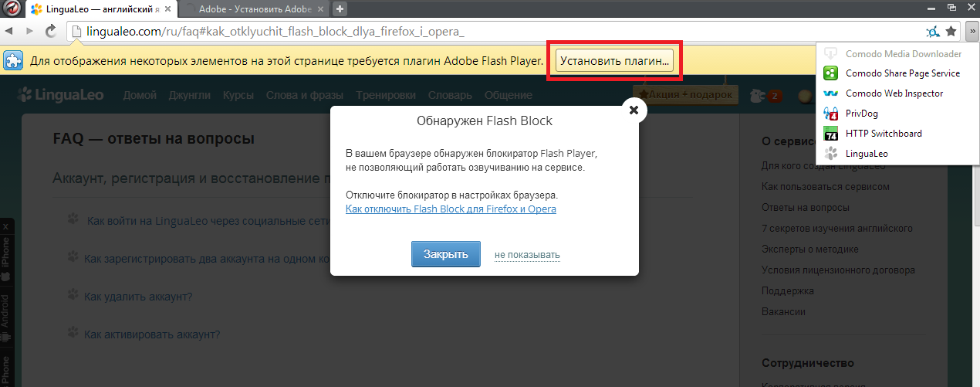Screen dimensions: 980x387
Task: Click the 'Аккаунт, регистрация и восстановление' section heading
Action: pos(191,178)
